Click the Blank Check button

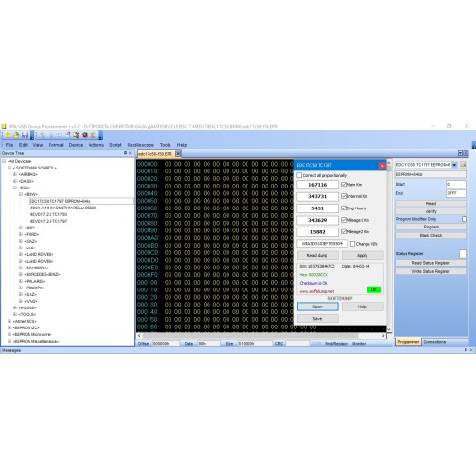coord(431,235)
